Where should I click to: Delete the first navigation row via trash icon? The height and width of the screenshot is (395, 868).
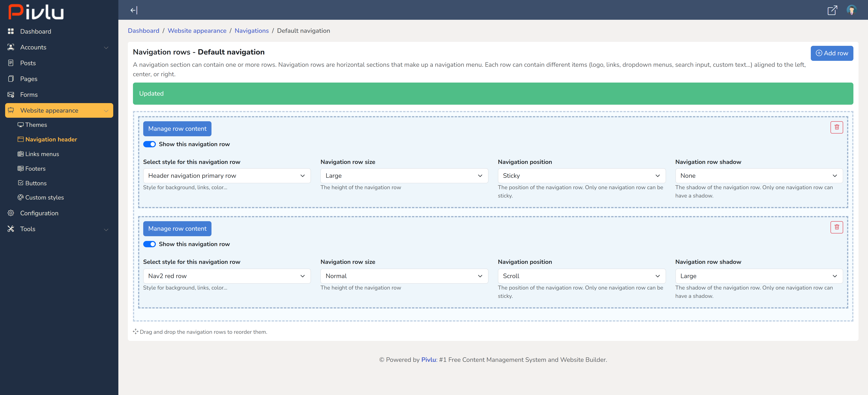tap(837, 127)
